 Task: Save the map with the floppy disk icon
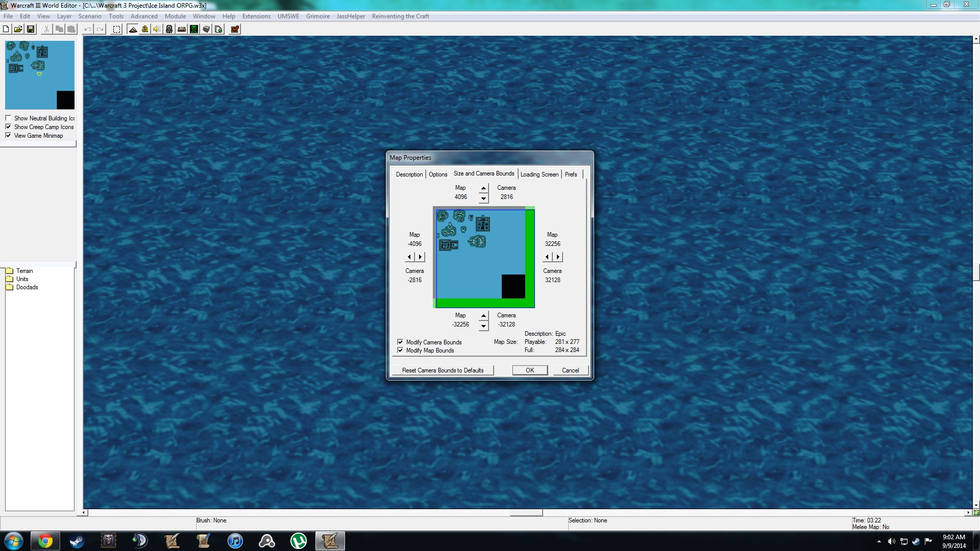(x=31, y=29)
